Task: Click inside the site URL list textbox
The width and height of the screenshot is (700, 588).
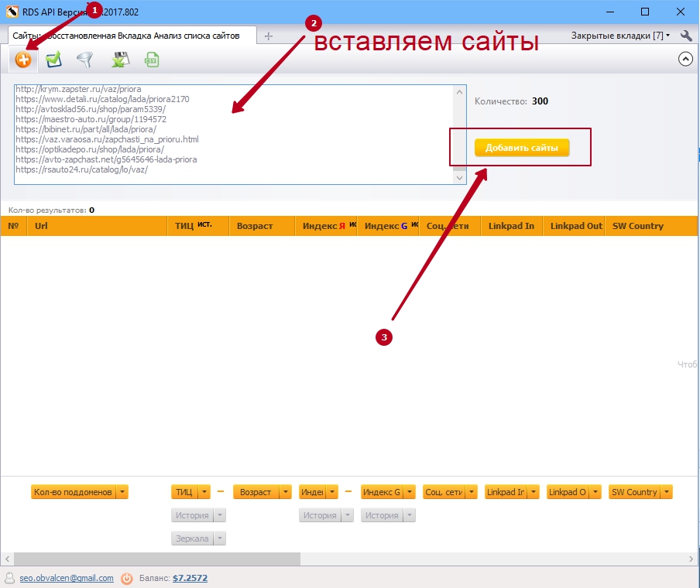Action: [x=232, y=134]
